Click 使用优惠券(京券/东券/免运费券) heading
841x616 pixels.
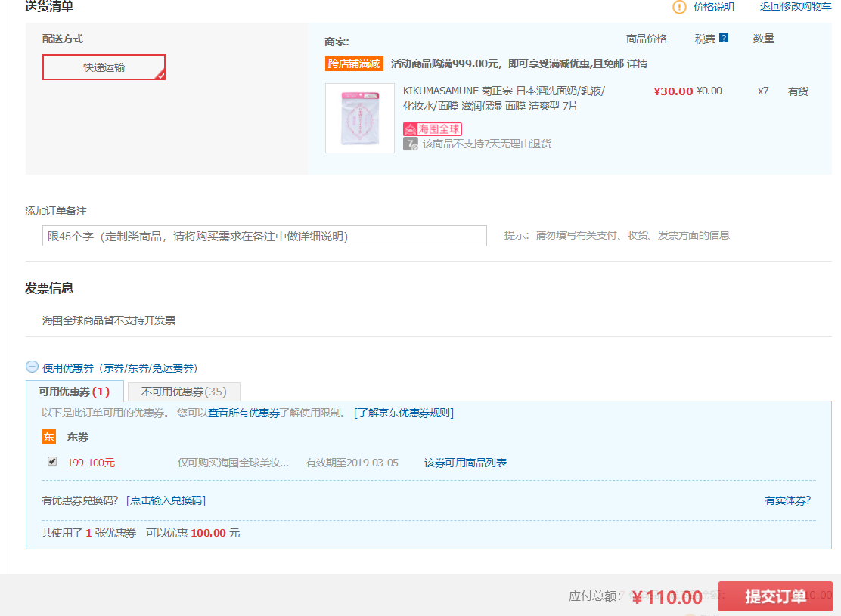tap(119, 368)
